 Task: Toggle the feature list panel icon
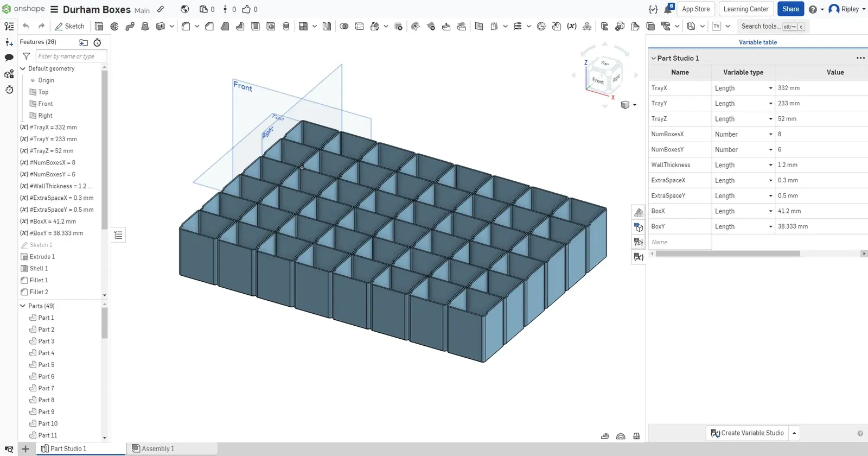pos(9,26)
